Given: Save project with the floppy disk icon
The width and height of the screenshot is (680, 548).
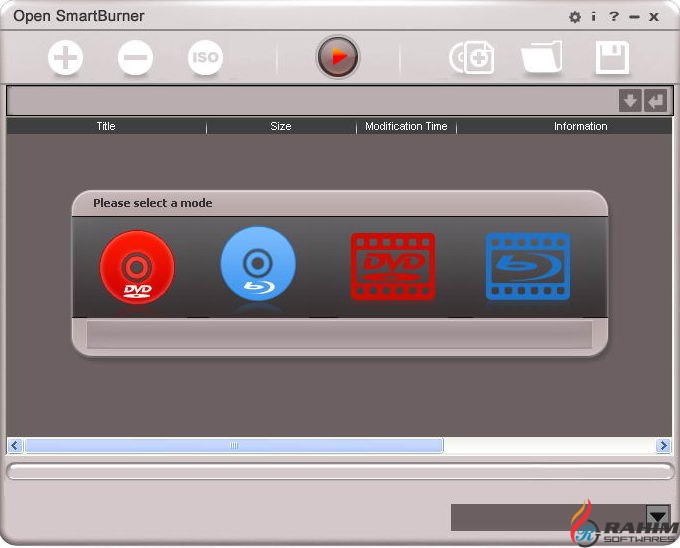Looking at the screenshot, I should (612, 58).
